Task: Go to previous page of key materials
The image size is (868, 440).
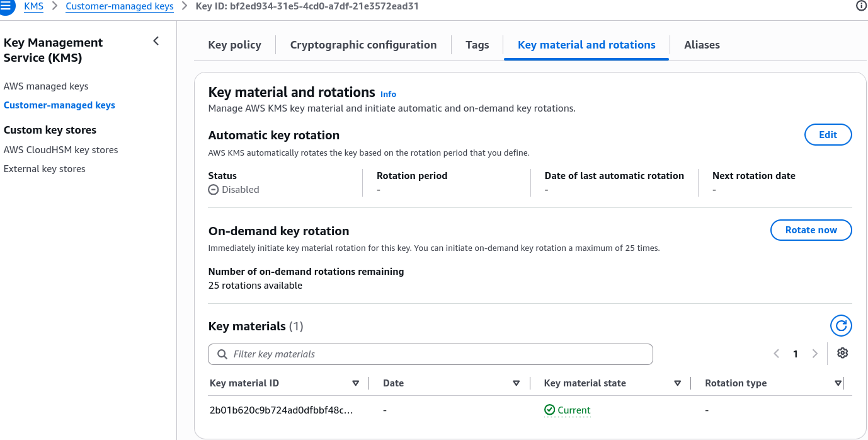Action: click(777, 354)
